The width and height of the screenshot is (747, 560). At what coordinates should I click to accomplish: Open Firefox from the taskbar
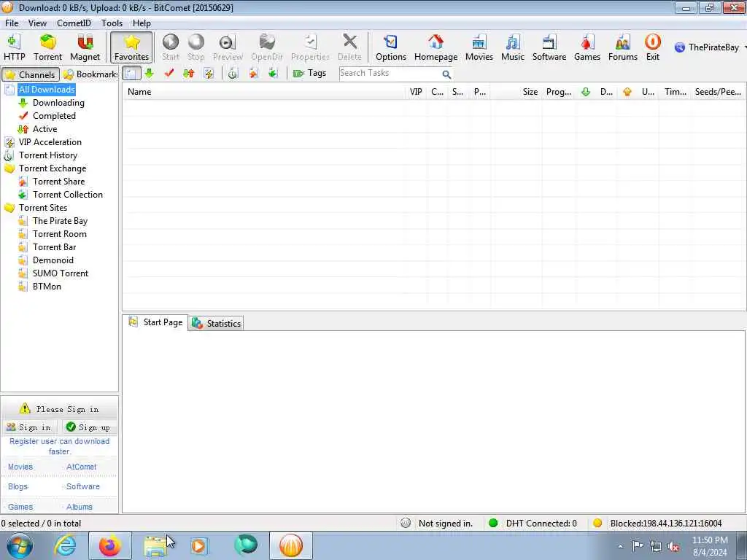[110, 545]
